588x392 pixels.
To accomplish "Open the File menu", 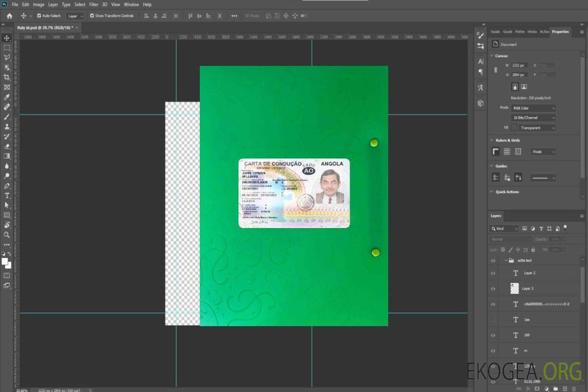I will [x=15, y=4].
